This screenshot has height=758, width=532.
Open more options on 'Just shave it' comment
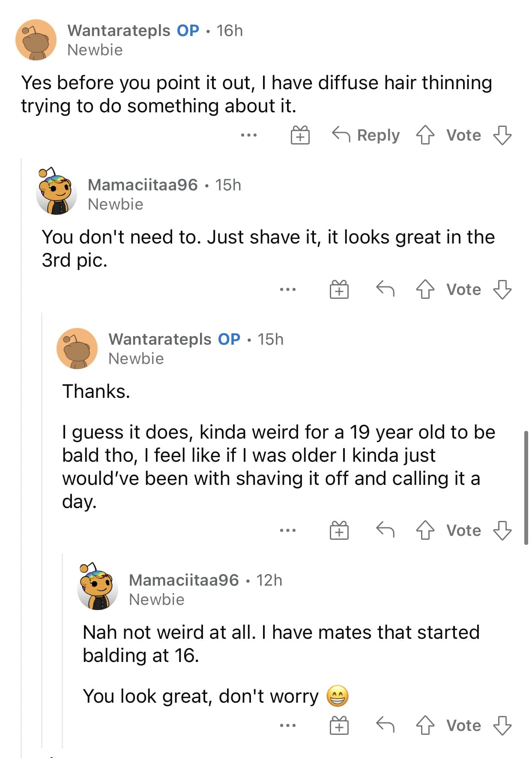(287, 289)
